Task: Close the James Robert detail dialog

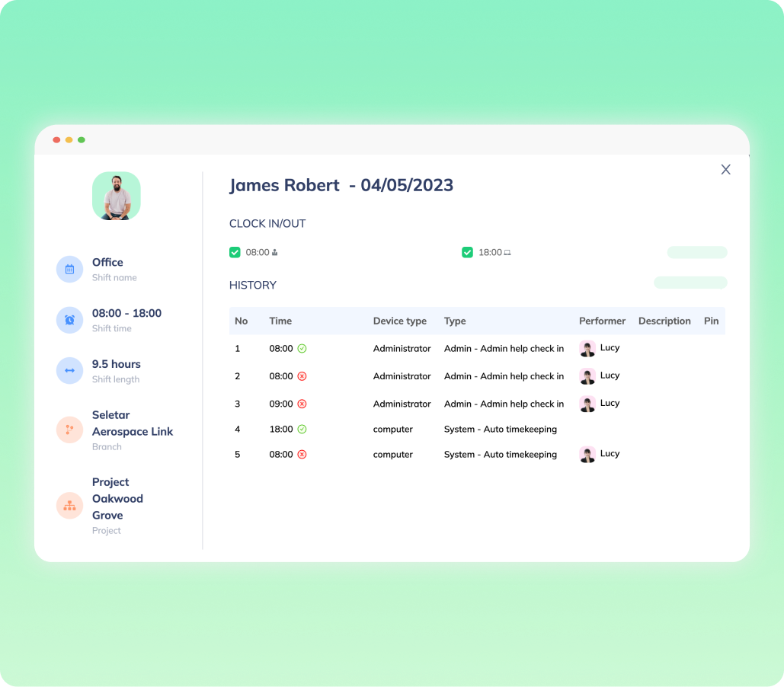Action: click(725, 170)
